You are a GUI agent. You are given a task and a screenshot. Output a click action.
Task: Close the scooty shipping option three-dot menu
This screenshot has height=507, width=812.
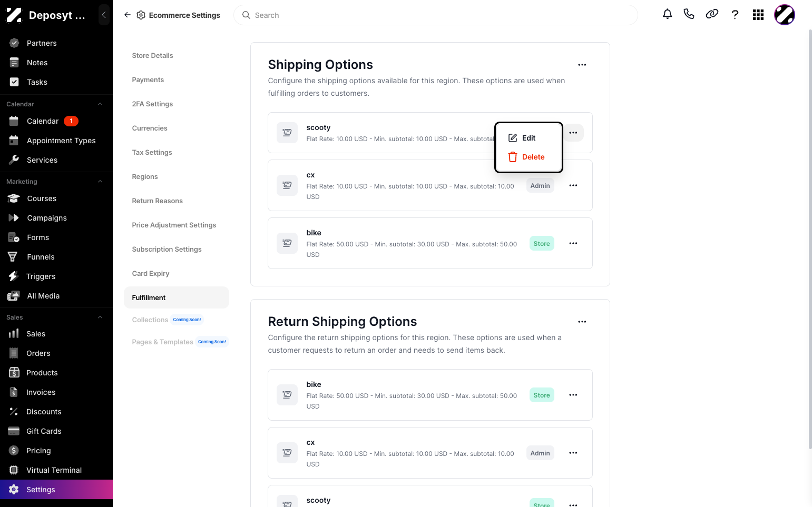(x=573, y=133)
